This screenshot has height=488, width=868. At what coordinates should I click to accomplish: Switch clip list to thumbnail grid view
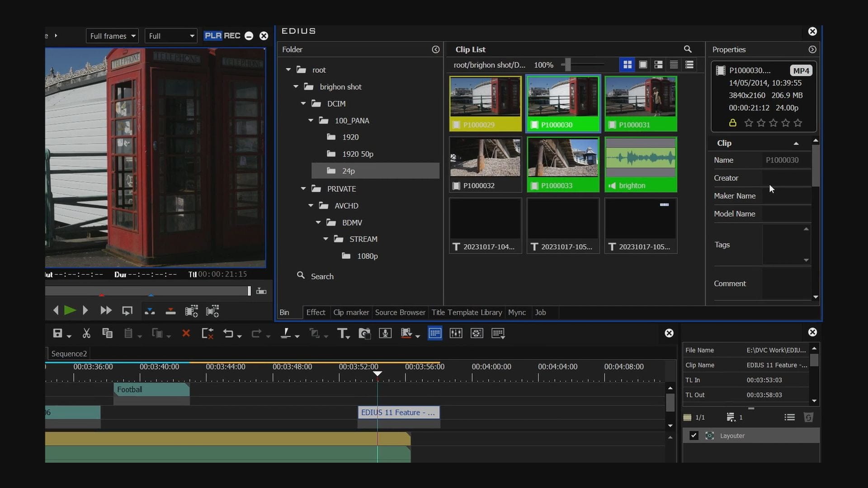click(627, 65)
